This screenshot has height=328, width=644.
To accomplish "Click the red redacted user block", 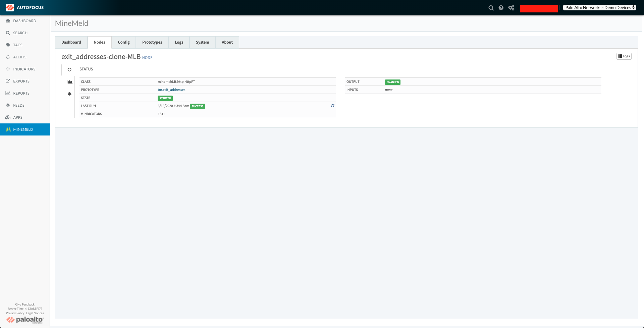I will click(539, 8).
